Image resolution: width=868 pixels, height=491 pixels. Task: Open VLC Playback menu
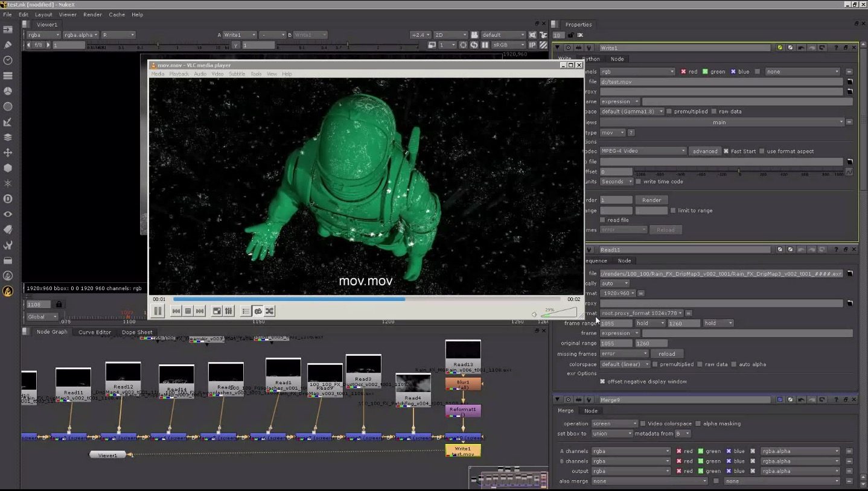pos(179,74)
